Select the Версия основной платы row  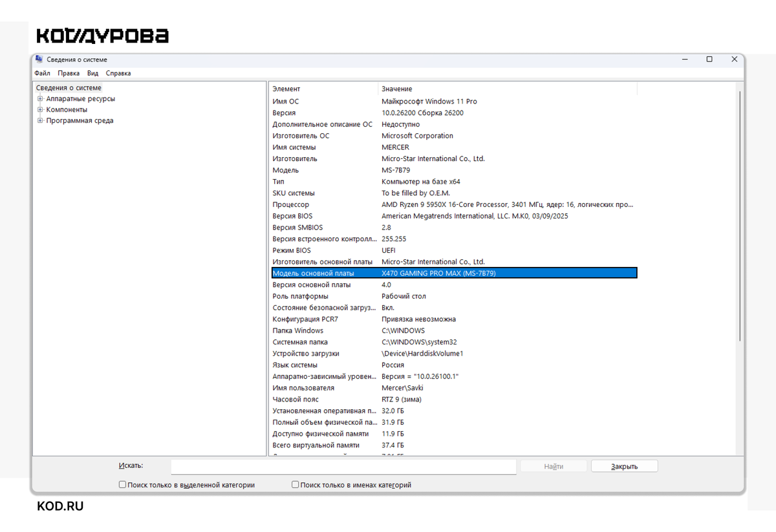point(453,284)
